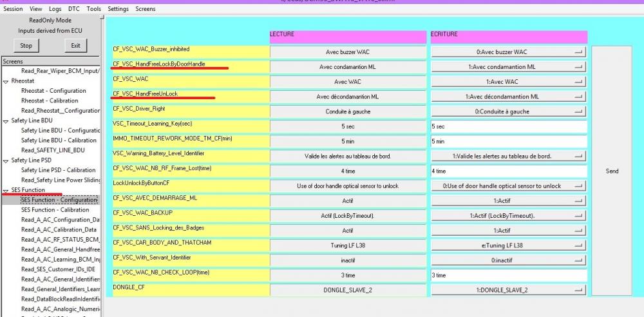The width and height of the screenshot is (644, 317).
Task: Open the 'e:Tuning LF L38' dropdown
Action: pos(509,245)
